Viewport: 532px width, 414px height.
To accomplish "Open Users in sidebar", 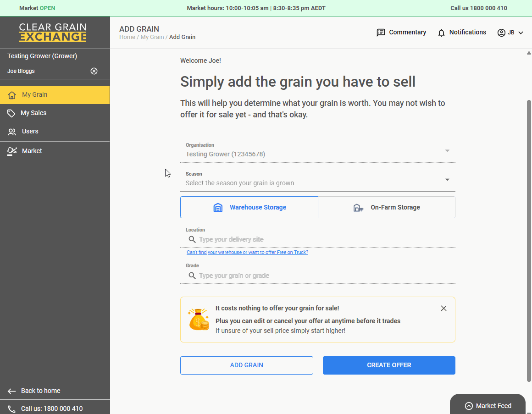I will point(55,132).
